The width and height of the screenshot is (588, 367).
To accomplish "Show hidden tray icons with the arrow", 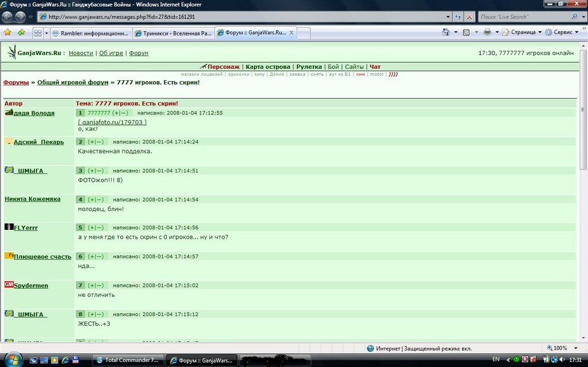I will click(508, 359).
